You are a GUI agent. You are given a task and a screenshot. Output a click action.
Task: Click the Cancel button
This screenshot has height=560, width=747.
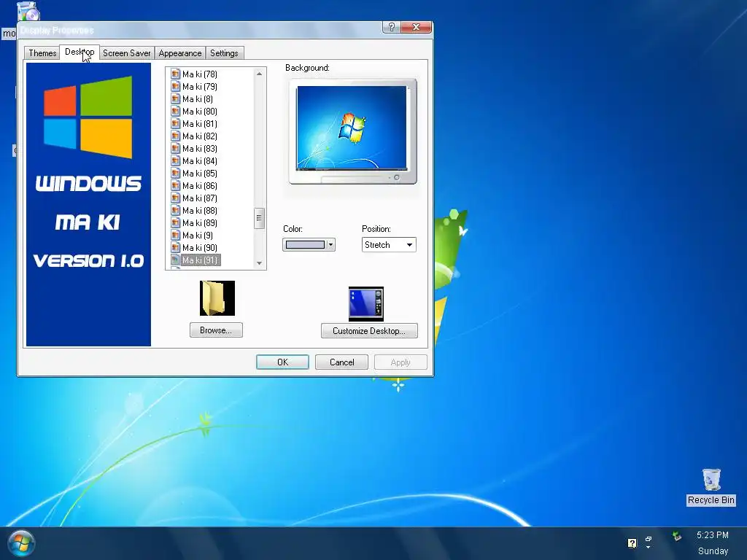(341, 362)
